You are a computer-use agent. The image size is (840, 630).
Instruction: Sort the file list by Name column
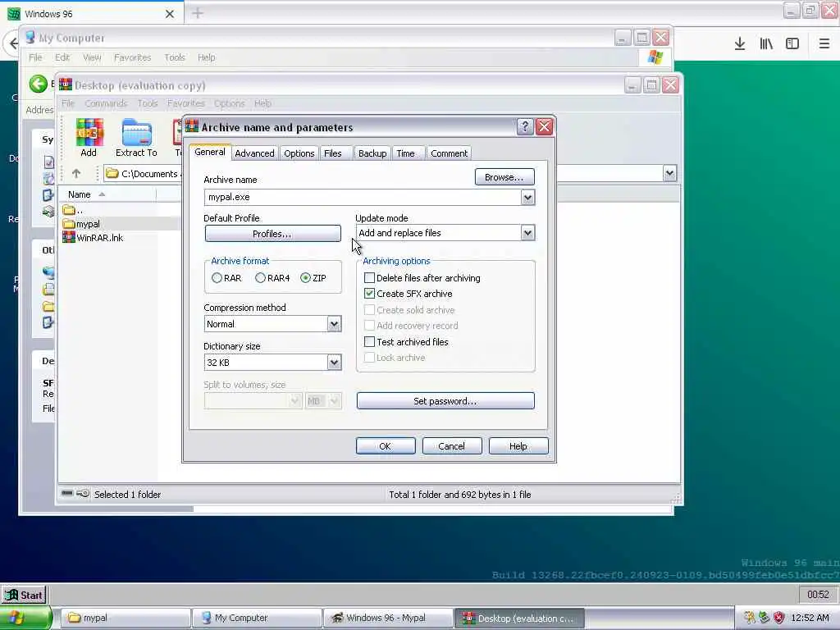107,194
